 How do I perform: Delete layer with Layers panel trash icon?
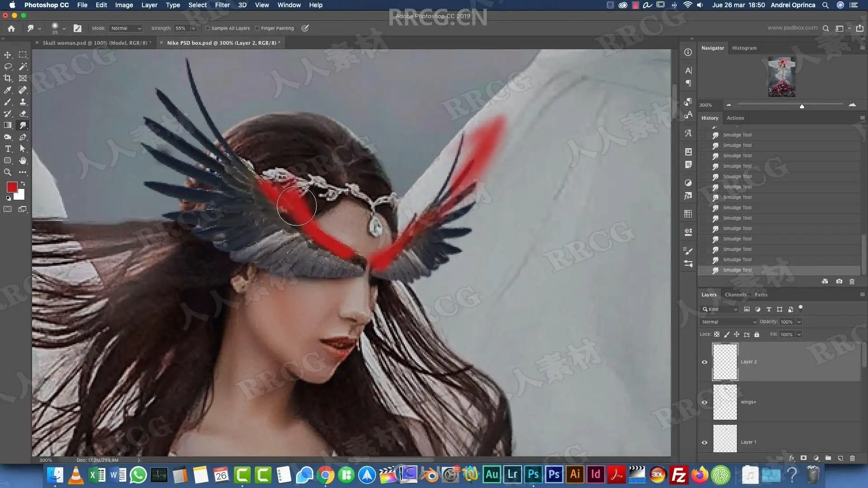tap(852, 458)
